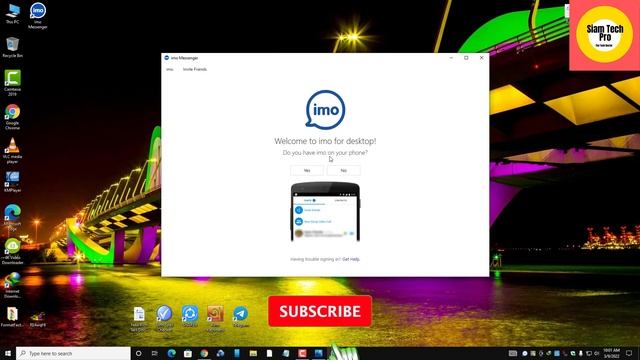
Task: Open File Explorer on the taskbar
Action: pos(253,353)
